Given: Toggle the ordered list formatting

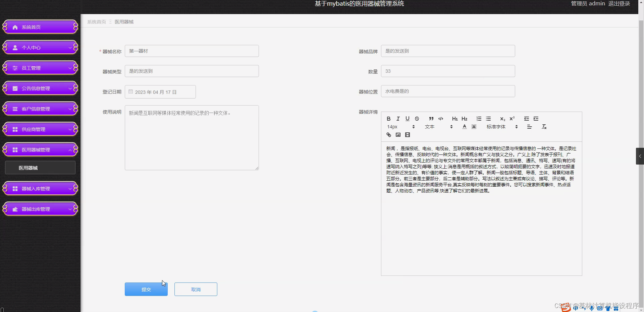Looking at the screenshot, I should tap(479, 119).
